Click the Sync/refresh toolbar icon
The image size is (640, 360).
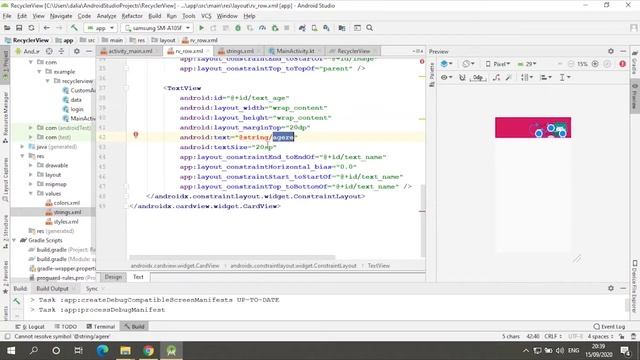(31, 28)
